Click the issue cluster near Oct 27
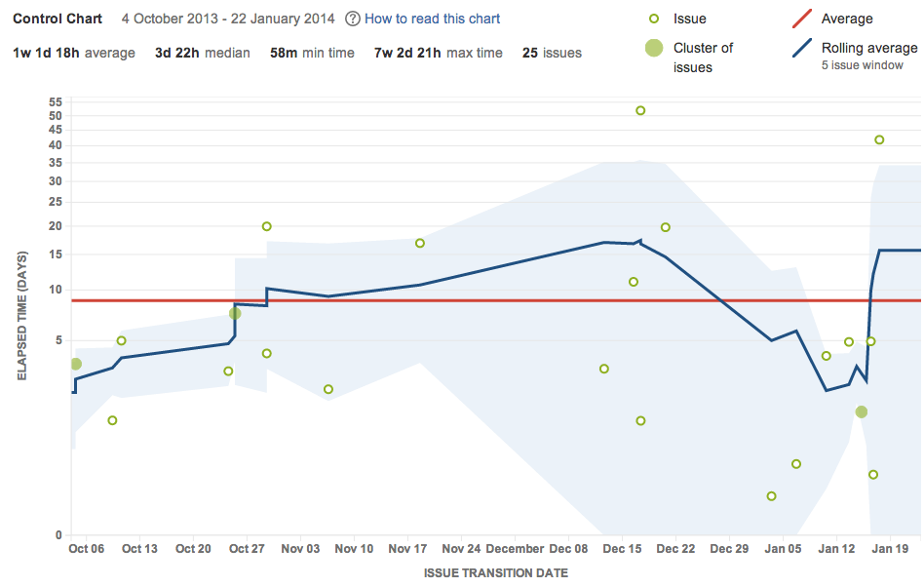 [235, 314]
